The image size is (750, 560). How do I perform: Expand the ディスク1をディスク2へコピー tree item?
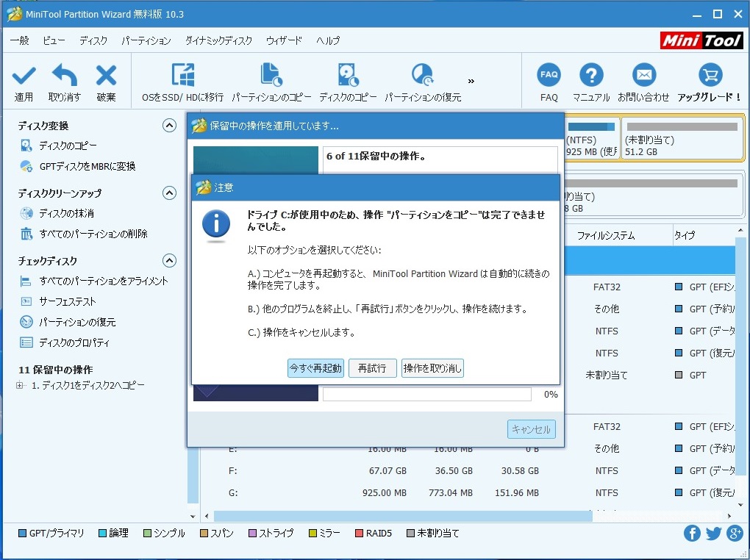click(20, 386)
